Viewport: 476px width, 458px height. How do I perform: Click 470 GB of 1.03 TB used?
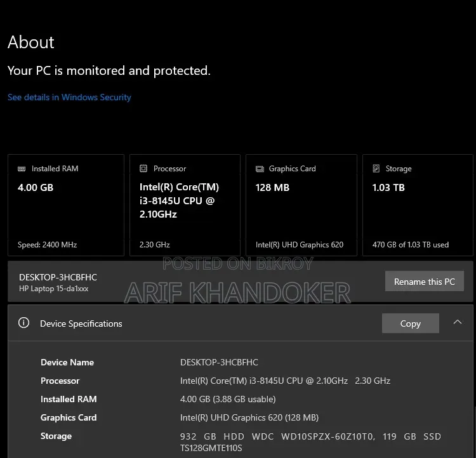coord(411,245)
